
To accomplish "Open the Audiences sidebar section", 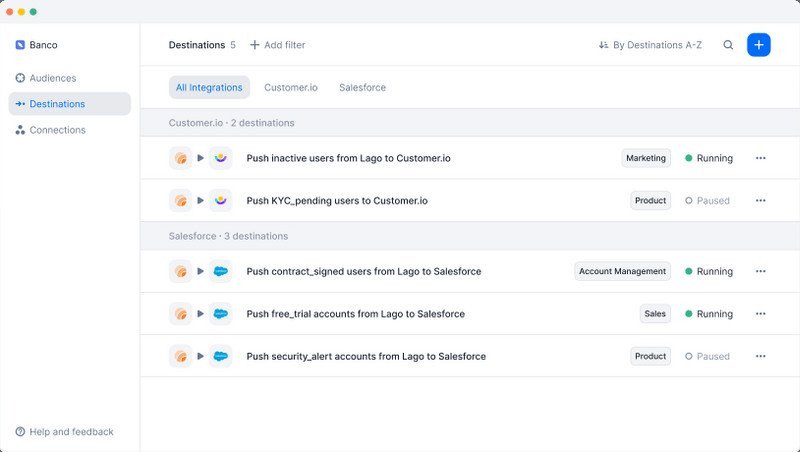I will tap(52, 78).
